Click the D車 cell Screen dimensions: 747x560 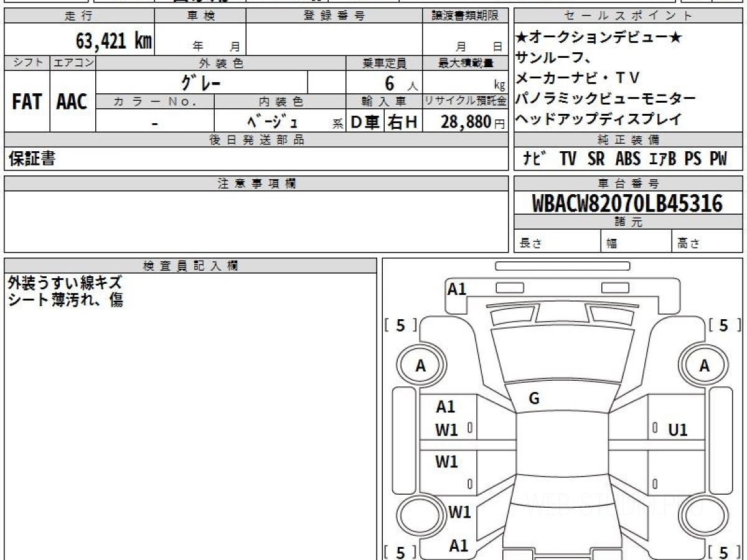(x=365, y=122)
